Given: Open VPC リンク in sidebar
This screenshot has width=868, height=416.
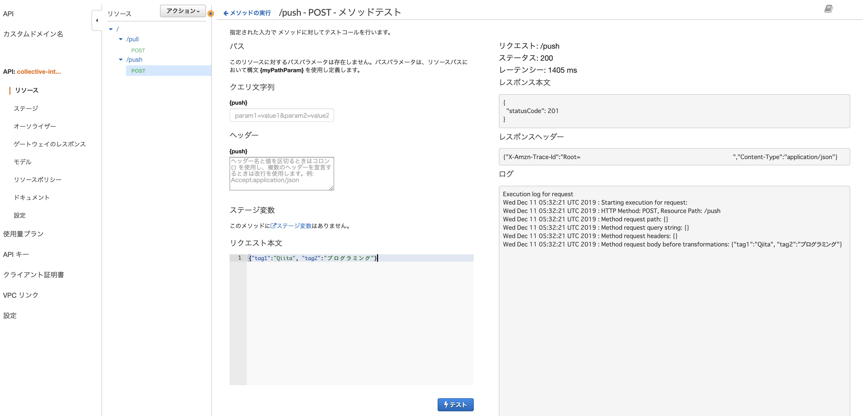Looking at the screenshot, I should (21, 296).
